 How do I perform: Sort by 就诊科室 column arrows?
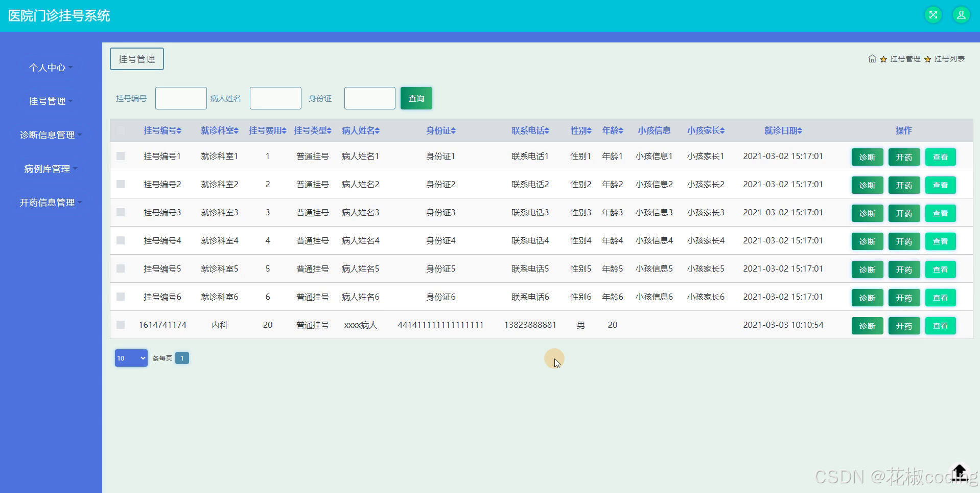click(x=236, y=131)
